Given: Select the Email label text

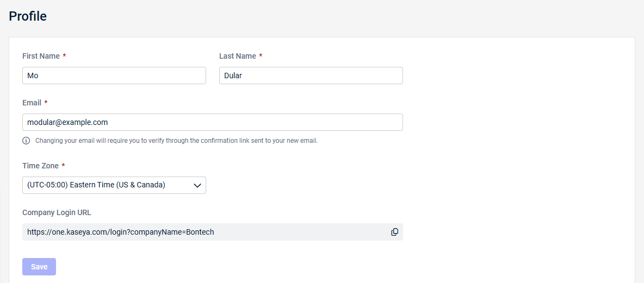Looking at the screenshot, I should (32, 103).
